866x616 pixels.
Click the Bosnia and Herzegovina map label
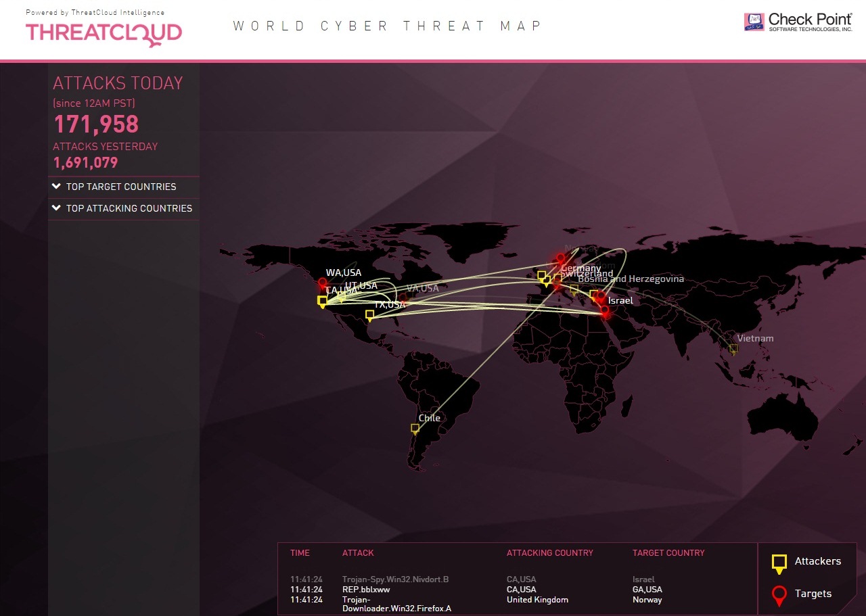click(x=631, y=279)
